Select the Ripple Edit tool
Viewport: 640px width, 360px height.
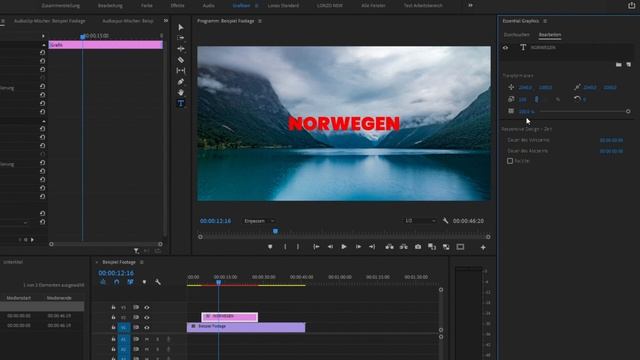coord(181,49)
